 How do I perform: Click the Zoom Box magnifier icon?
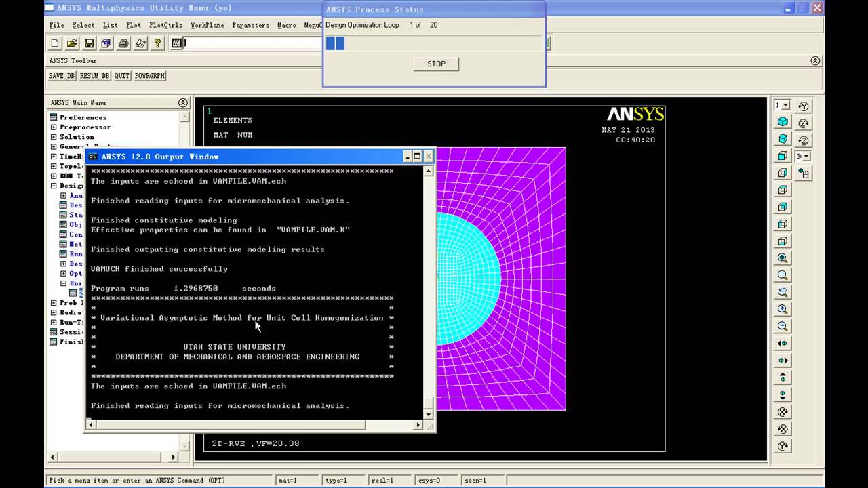783,275
